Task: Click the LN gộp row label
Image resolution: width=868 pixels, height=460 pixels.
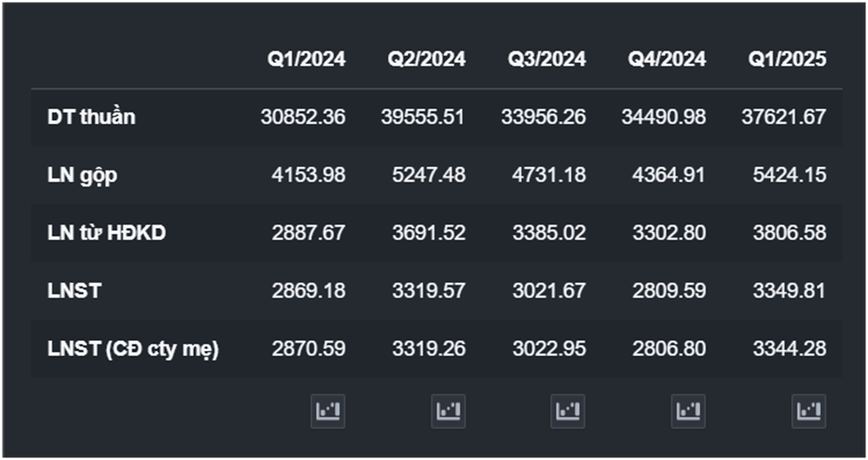Action: point(82,176)
